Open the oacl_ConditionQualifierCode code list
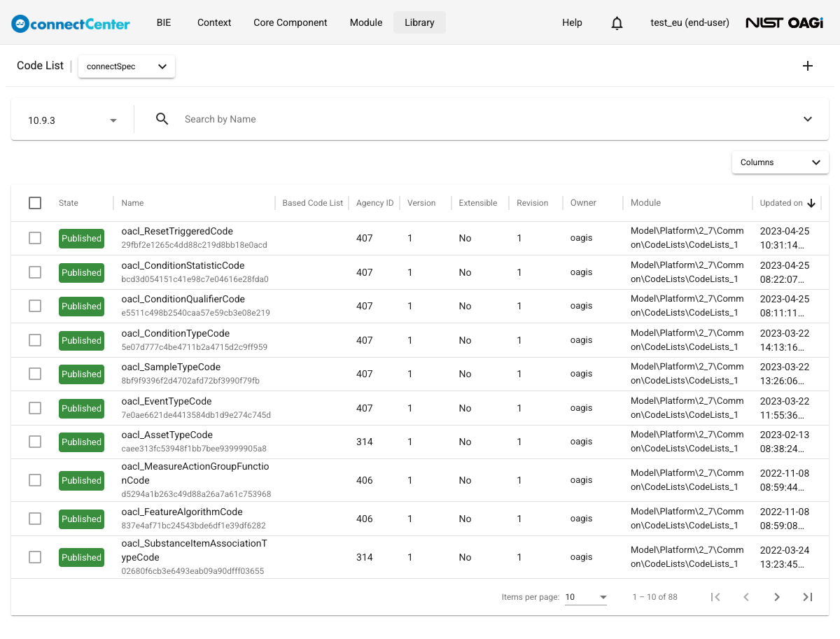Viewport: 840px width, 639px height. tap(183, 300)
